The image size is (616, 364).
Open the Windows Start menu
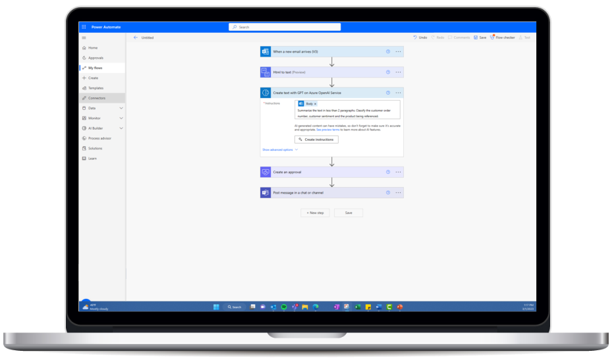tap(216, 307)
